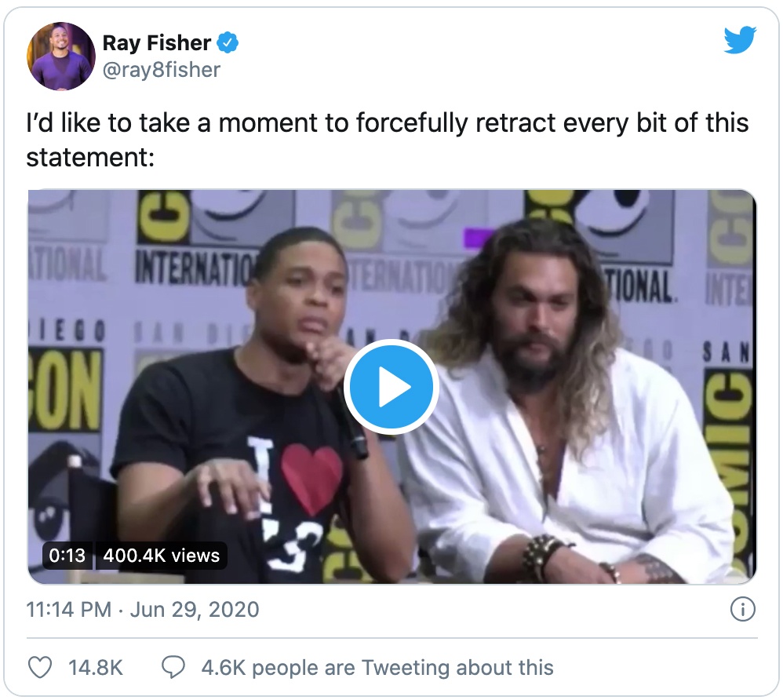Like the tweet with heart icon
Screen dimensions: 783x700
coord(40,668)
